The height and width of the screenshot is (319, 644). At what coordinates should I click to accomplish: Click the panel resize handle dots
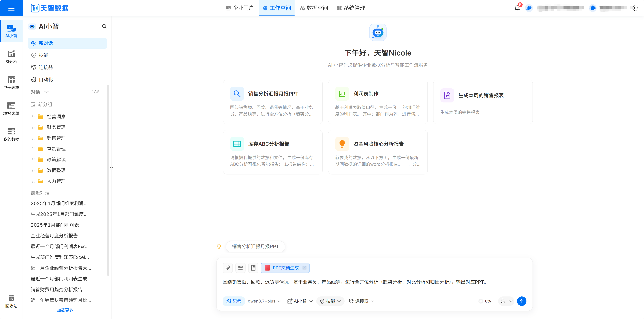(x=111, y=168)
